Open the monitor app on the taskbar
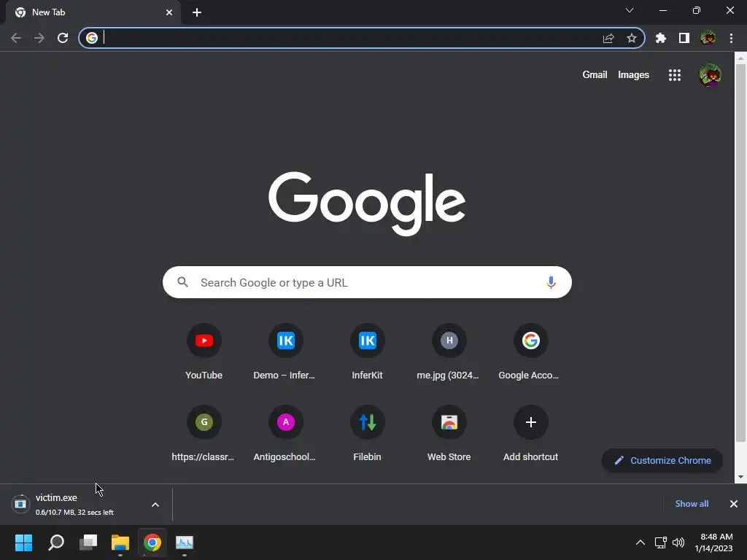Image resolution: width=747 pixels, height=560 pixels. coord(185,542)
